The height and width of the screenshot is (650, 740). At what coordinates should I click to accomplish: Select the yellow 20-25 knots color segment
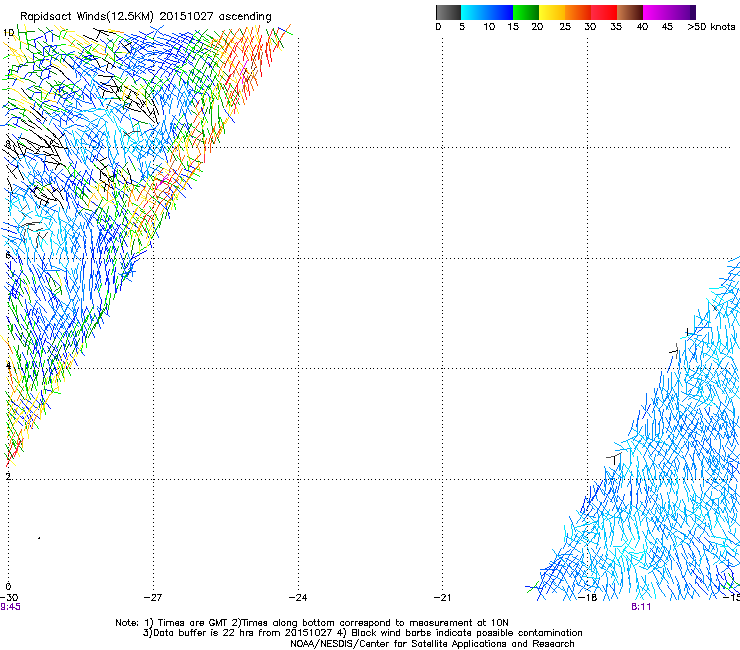552,12
